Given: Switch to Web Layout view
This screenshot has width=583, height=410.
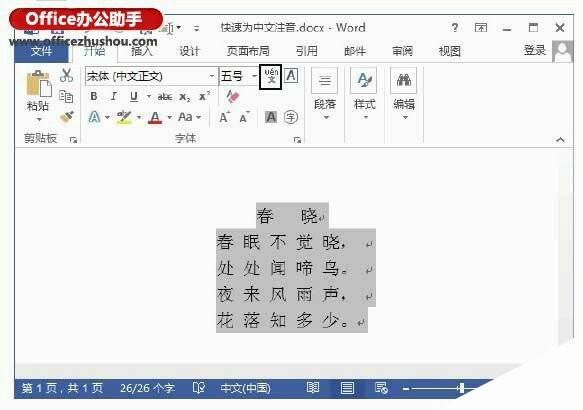Looking at the screenshot, I should pyautogui.click(x=381, y=388).
